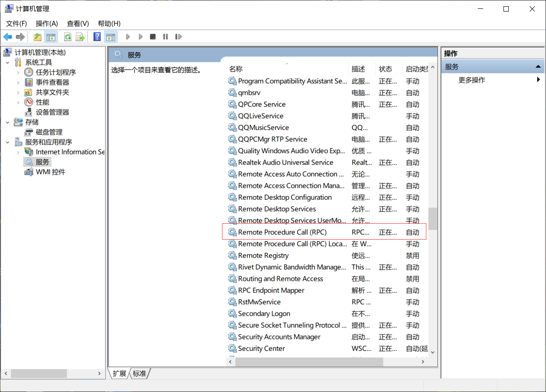Click the Back arrow in the toolbar
The image size is (546, 392).
point(8,37)
